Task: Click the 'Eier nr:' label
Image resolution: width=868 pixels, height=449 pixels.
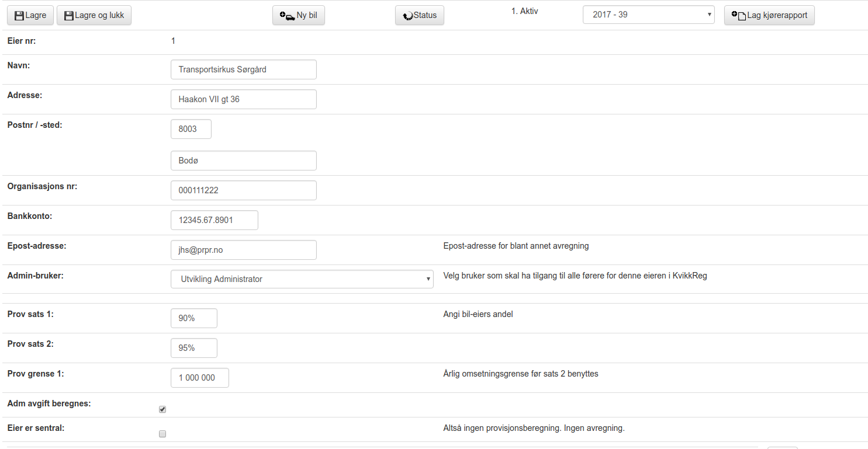Action: [22, 41]
